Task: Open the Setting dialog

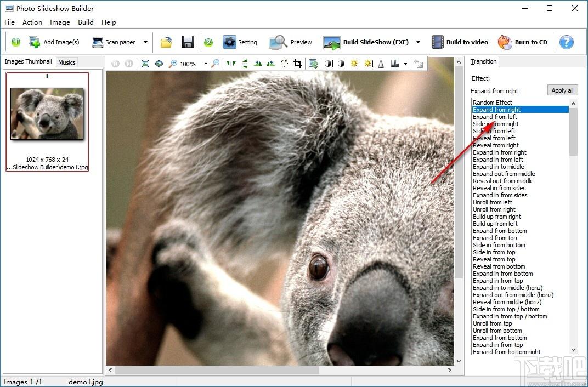Action: click(240, 42)
